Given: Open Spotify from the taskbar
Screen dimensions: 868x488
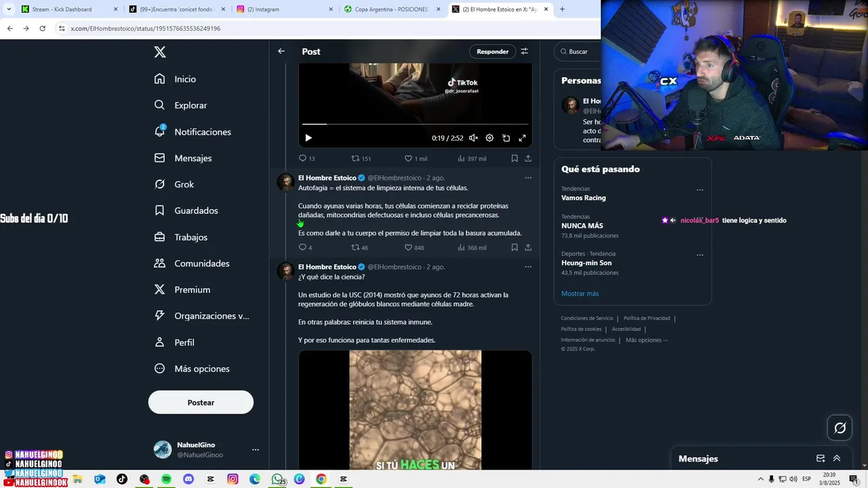Looking at the screenshot, I should pos(166,479).
